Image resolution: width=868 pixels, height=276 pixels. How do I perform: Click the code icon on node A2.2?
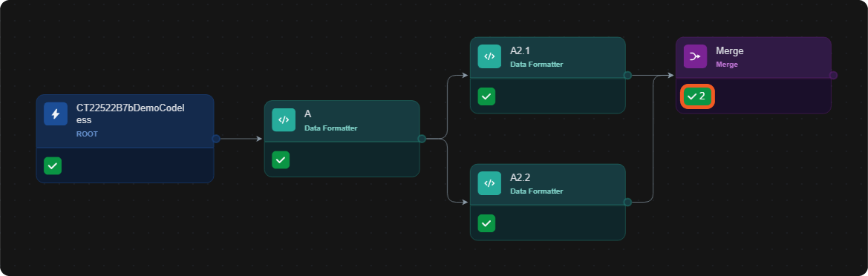[x=489, y=183]
